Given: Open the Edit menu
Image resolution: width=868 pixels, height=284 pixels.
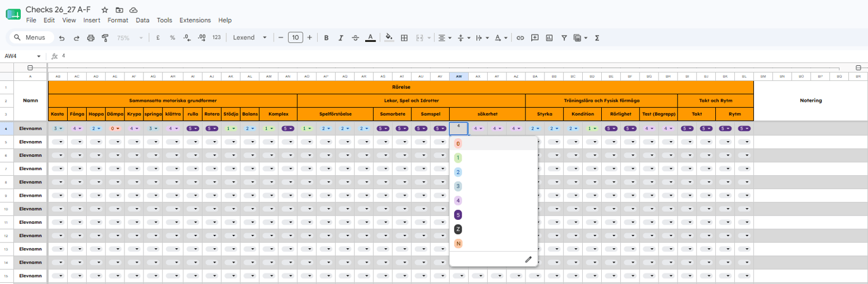Looking at the screenshot, I should point(49,20).
